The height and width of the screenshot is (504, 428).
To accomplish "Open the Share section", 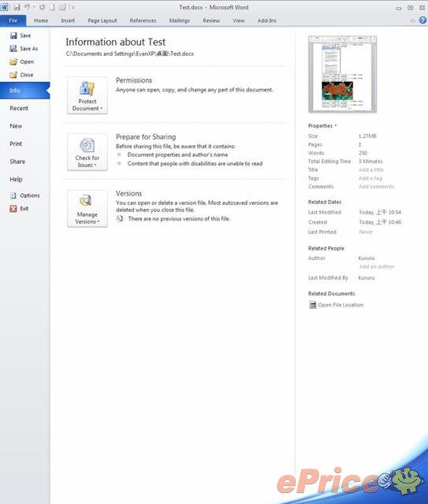I will [17, 161].
